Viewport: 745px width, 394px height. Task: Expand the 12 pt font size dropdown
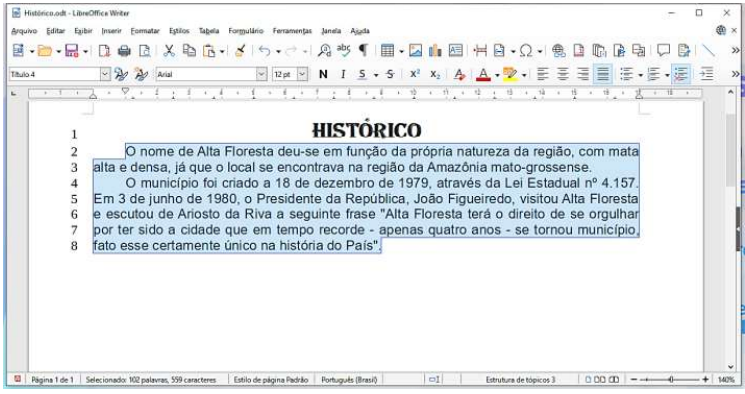point(302,74)
